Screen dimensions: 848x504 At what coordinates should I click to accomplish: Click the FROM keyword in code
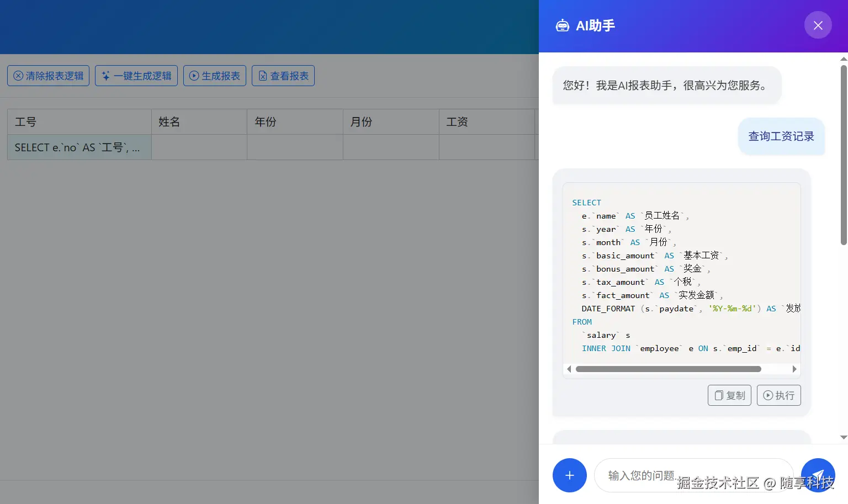click(582, 322)
